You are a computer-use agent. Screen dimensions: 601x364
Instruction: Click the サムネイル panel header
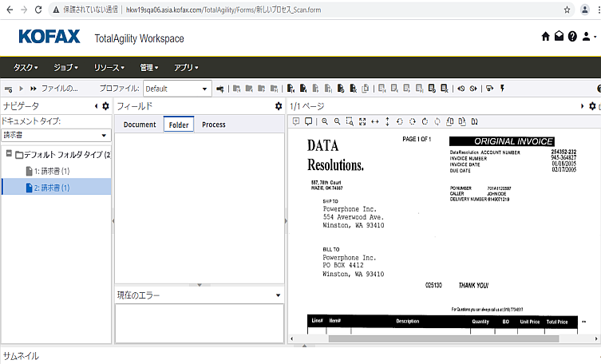[21, 356]
